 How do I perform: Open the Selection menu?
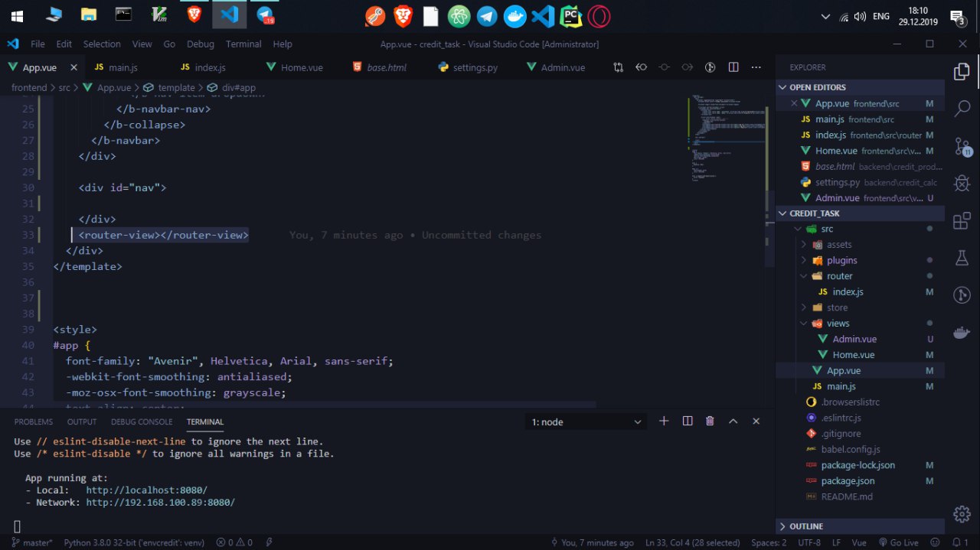(102, 44)
